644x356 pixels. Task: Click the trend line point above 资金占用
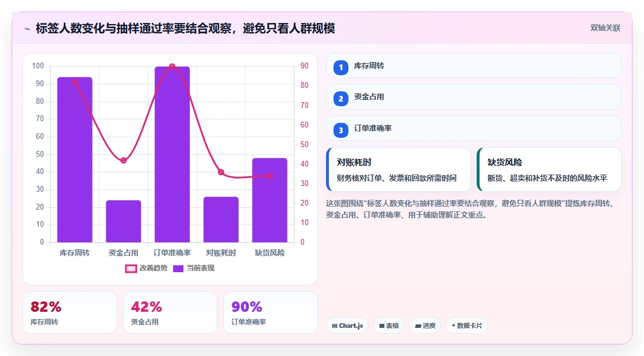[x=123, y=160]
